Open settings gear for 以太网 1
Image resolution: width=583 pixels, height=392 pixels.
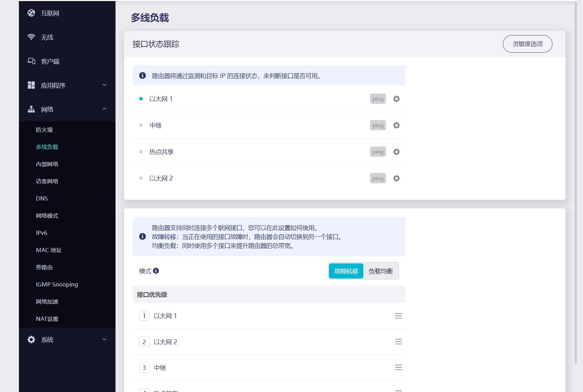point(396,99)
